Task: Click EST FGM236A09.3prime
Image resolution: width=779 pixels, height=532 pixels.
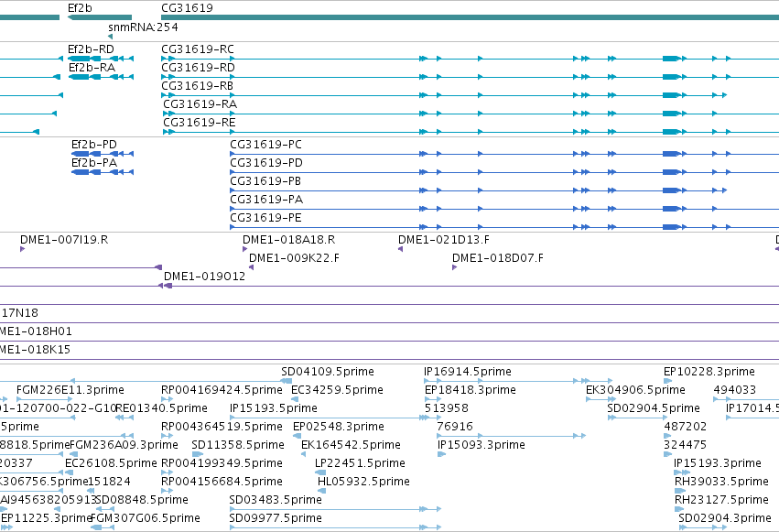Action: click(124, 446)
